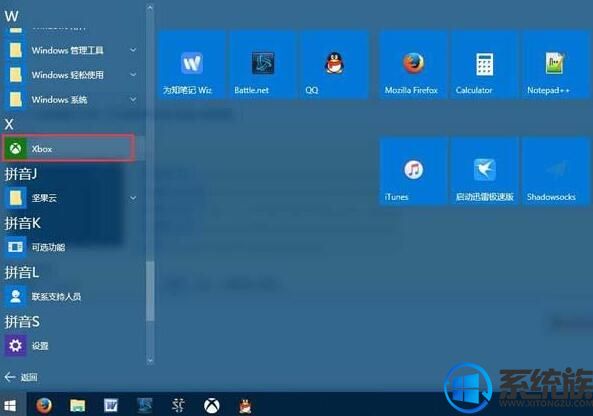Launch Mozilla Firefox from the tiles
This screenshot has height=416, width=593.
[x=413, y=65]
